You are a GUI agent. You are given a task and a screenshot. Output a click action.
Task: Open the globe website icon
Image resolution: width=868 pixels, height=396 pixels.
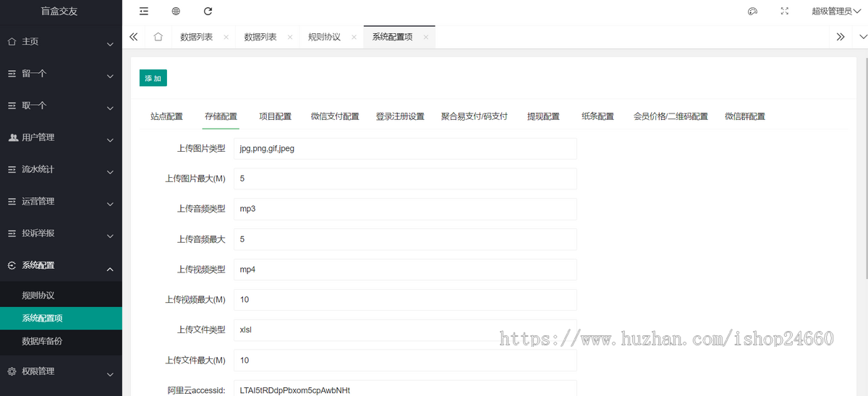176,11
